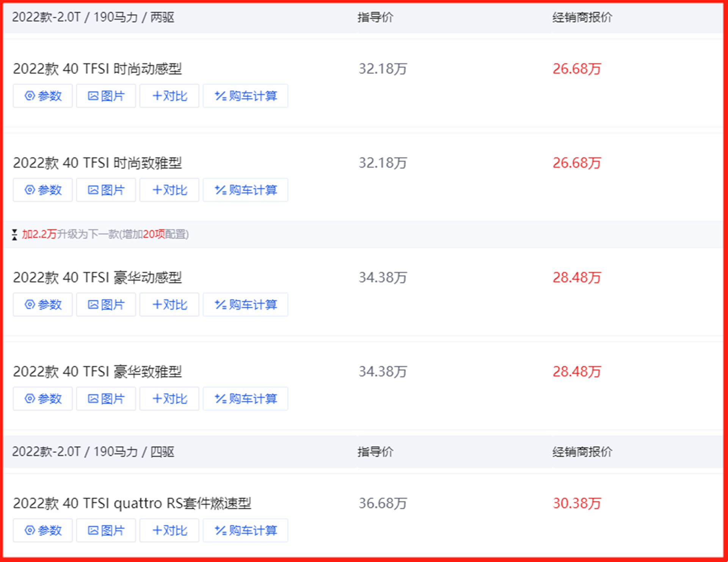The image size is (728, 562).
Task: Click dealer price 28.48万 for 豪华致雅型
Action: click(577, 372)
